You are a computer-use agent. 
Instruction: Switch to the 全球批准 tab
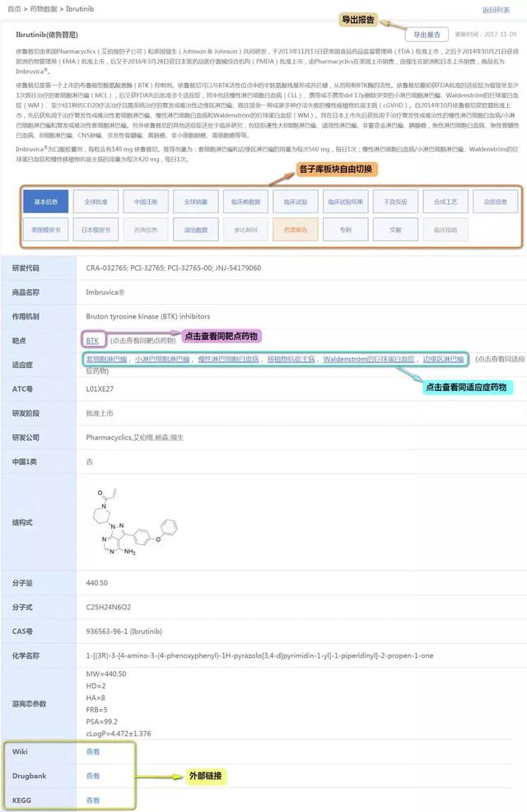[96, 202]
